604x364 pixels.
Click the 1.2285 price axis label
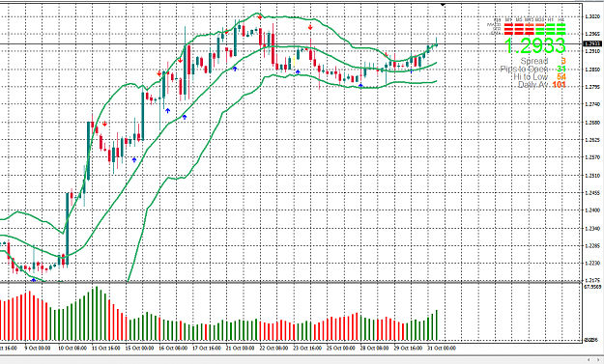tap(592, 245)
